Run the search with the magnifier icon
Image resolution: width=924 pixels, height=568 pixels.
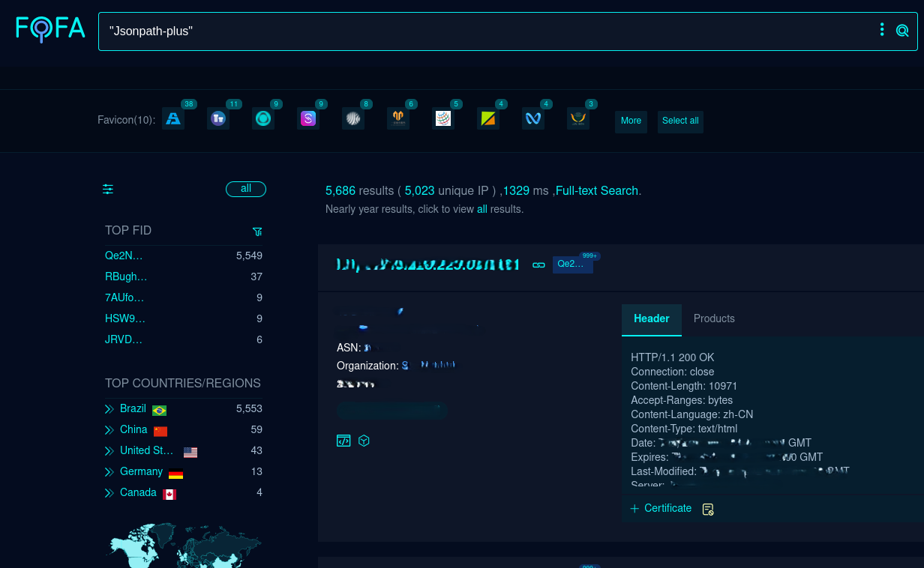tap(902, 31)
